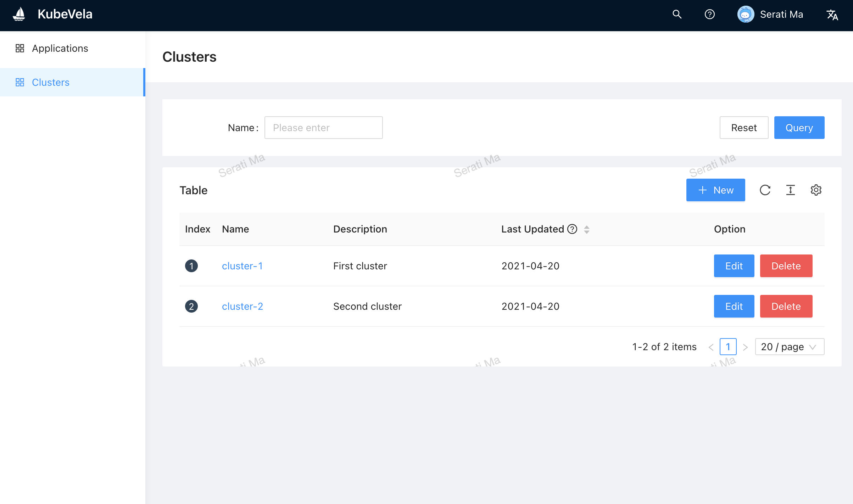
Task: Expand the 20 / page size dropdown
Action: (789, 347)
